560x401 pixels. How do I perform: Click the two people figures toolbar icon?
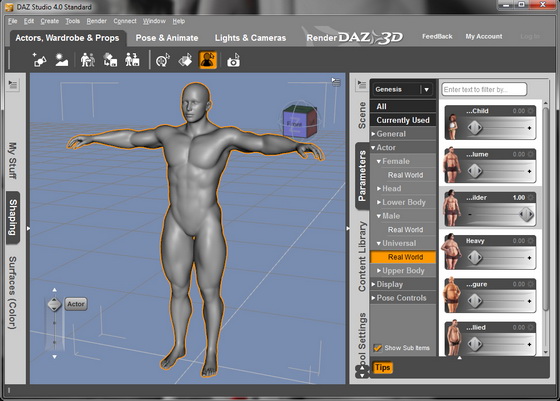tap(88, 60)
